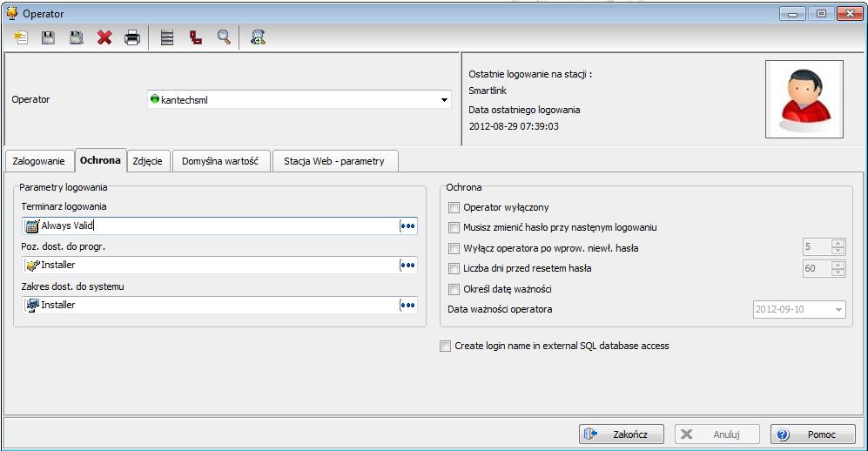Click the operator avatar photo
Viewport: 868px width, 451px height.
coord(804,99)
